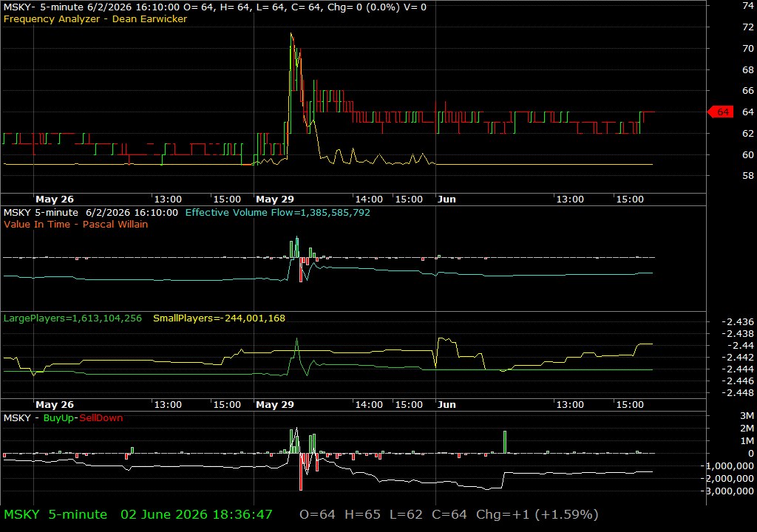Click the status bar C=64 value
Viewport: 757px width, 532px height.
click(449, 514)
